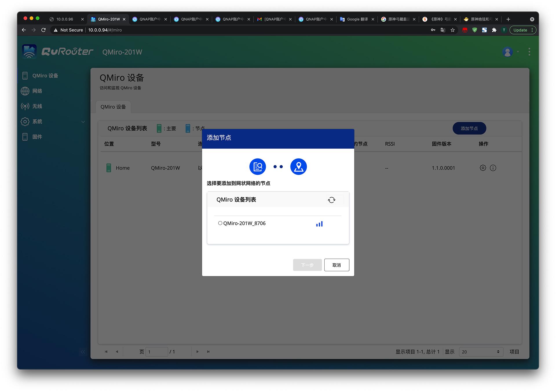Click the 取消 cancel button
556x392 pixels.
click(336, 265)
